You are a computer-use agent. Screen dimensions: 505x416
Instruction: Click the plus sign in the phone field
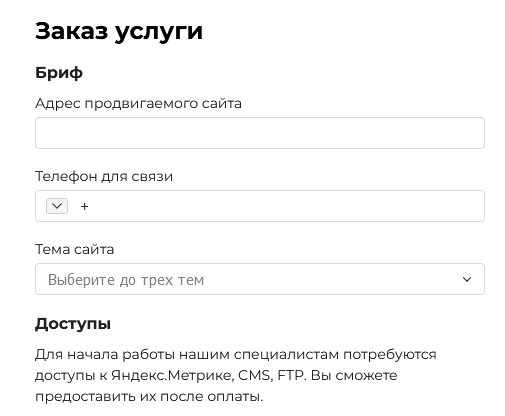84,207
